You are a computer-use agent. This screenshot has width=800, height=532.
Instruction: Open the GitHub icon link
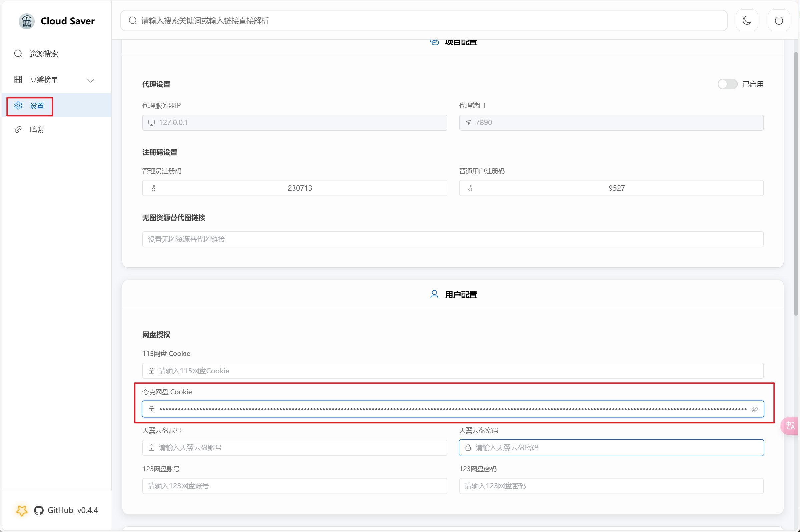click(x=39, y=510)
